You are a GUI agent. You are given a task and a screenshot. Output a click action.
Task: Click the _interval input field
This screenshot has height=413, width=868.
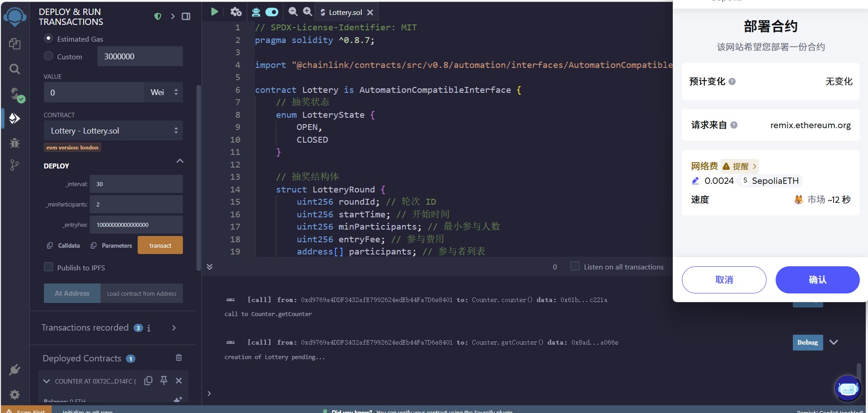pyautogui.click(x=136, y=184)
